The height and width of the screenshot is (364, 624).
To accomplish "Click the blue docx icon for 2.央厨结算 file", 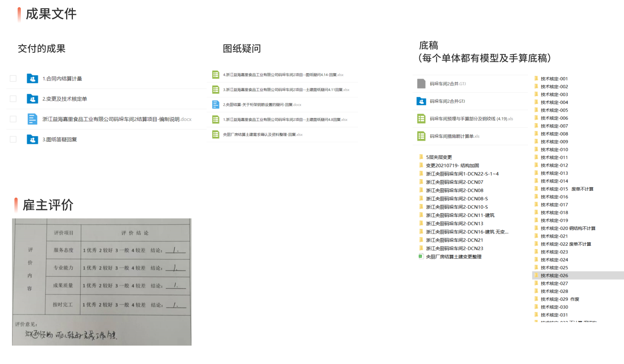I will pos(215,105).
